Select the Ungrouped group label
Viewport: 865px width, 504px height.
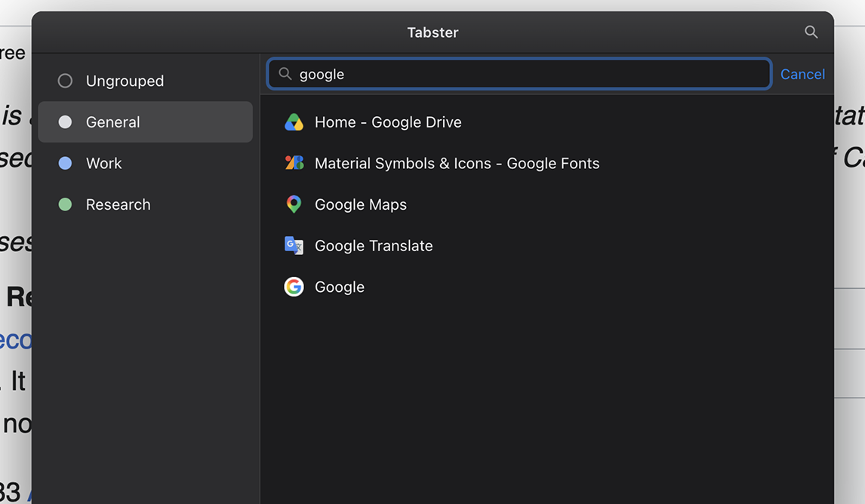pos(125,81)
